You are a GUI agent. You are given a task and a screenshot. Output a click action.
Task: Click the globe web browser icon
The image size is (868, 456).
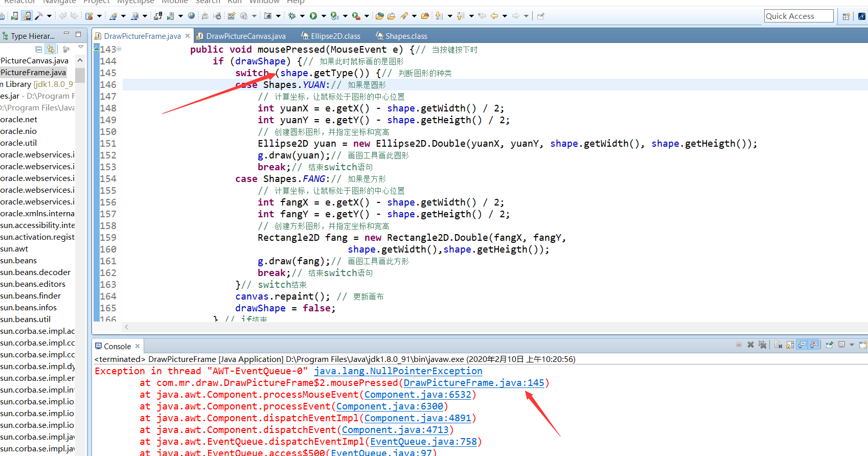(191, 16)
